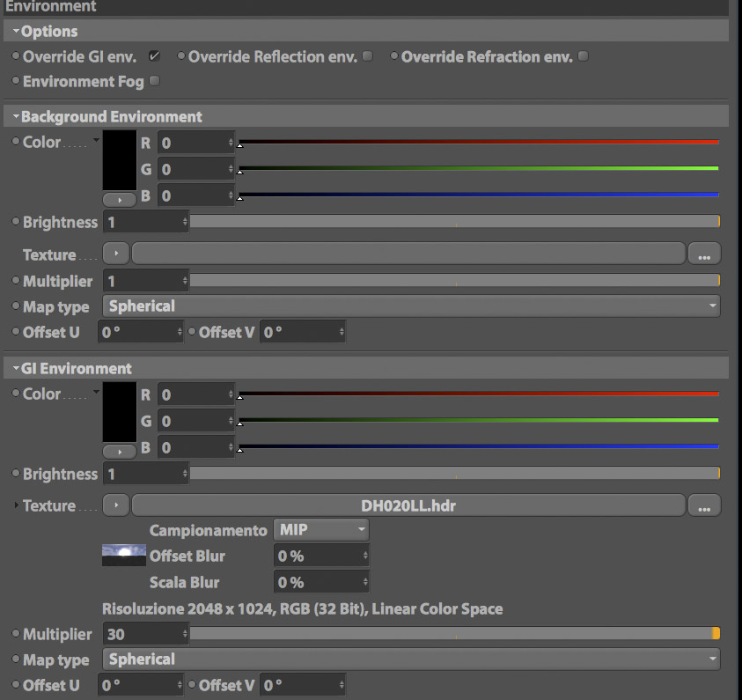Click GI Multiplier stepper arrows
This screenshot has width=742, height=700.
(185, 634)
